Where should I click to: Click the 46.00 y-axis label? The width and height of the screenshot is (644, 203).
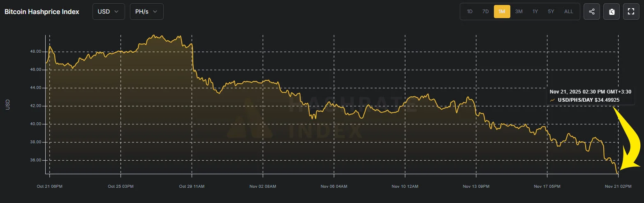point(36,70)
